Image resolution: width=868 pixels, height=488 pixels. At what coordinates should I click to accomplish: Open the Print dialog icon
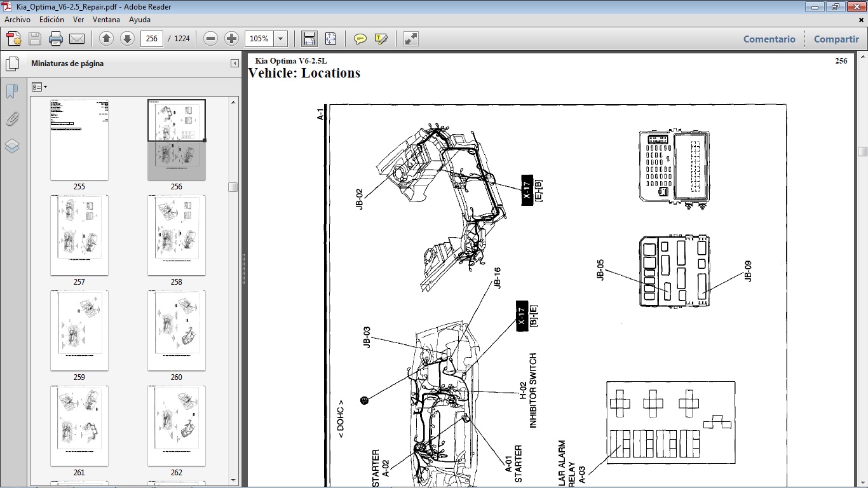click(56, 38)
